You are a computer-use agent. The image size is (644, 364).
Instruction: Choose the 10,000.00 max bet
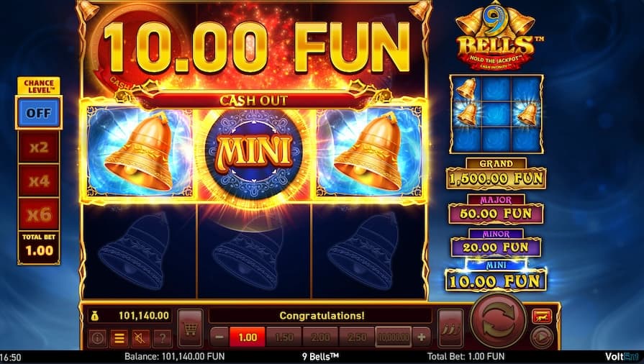394,337
